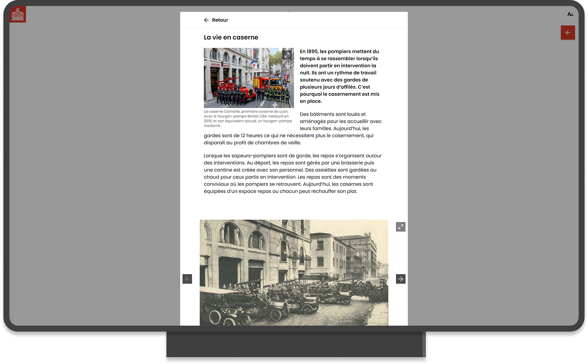
Task: Click the heading "La vie en caserne"
Action: 231,38
